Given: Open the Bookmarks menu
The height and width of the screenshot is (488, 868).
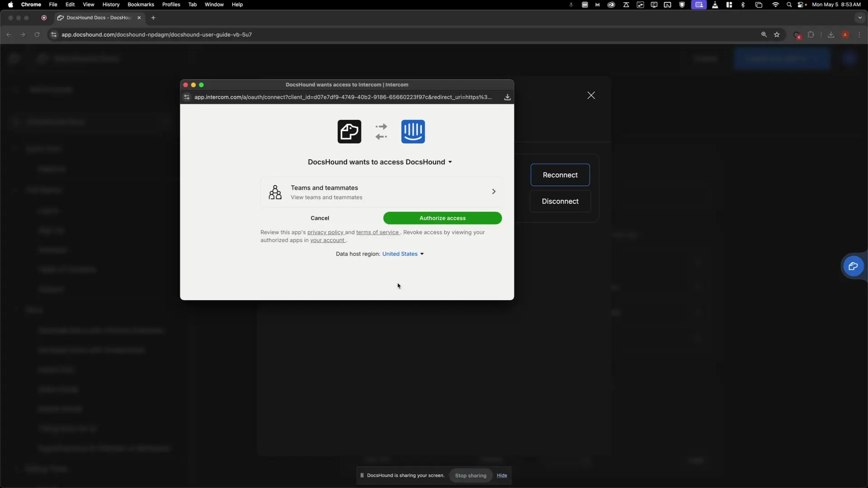Looking at the screenshot, I should [141, 5].
